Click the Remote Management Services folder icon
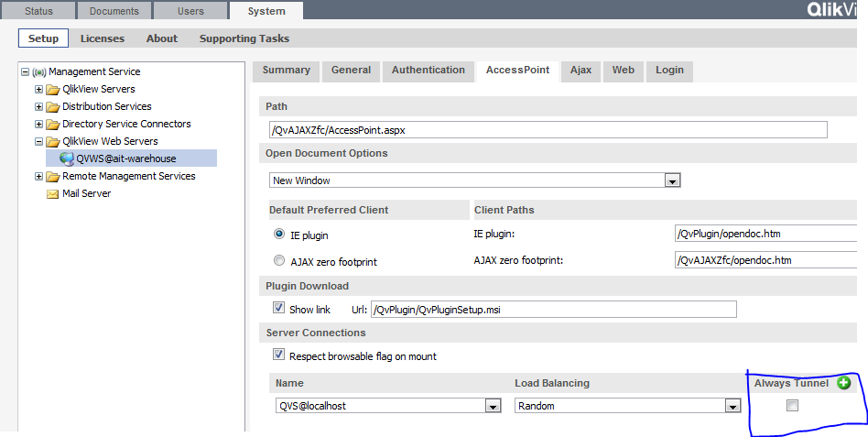The width and height of the screenshot is (868, 437). click(x=52, y=176)
